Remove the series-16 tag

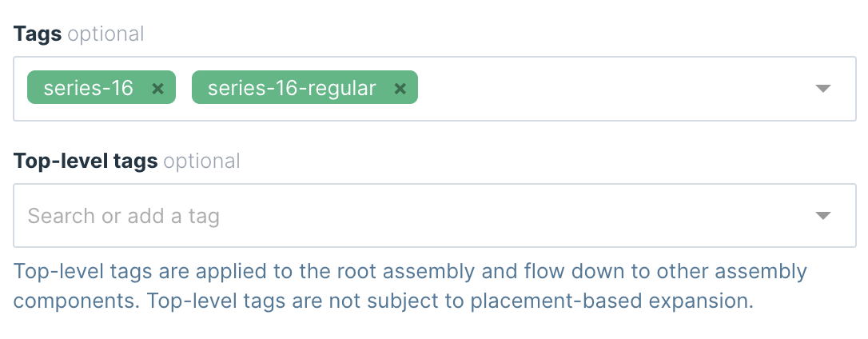point(158,89)
